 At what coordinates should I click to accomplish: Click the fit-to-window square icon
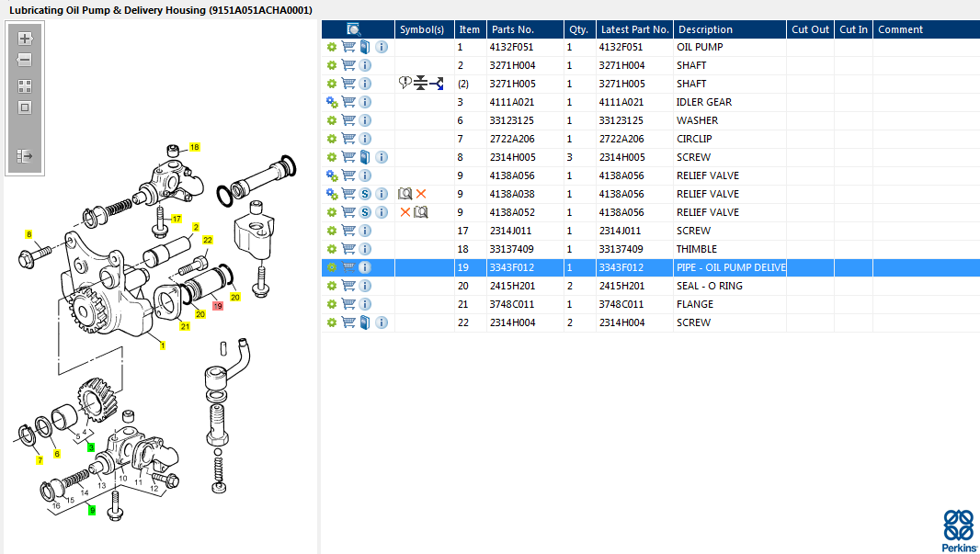[x=25, y=107]
